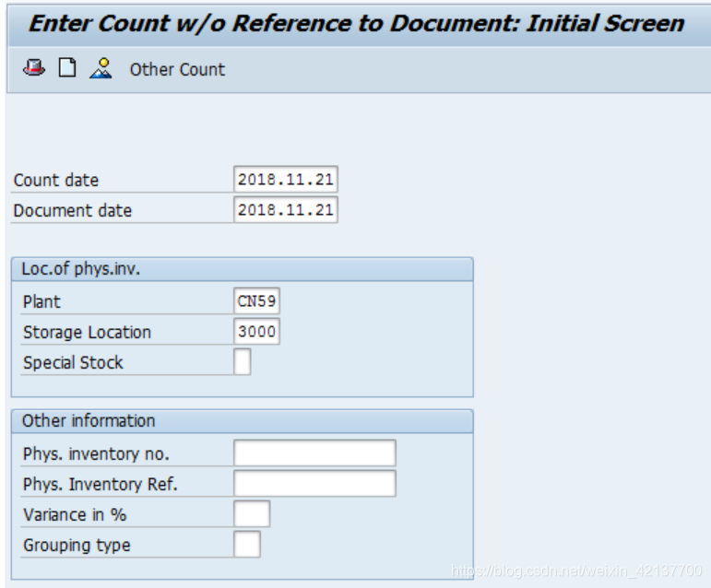
Task: Click the Phys. Inventory Ref. field
Action: (x=314, y=483)
